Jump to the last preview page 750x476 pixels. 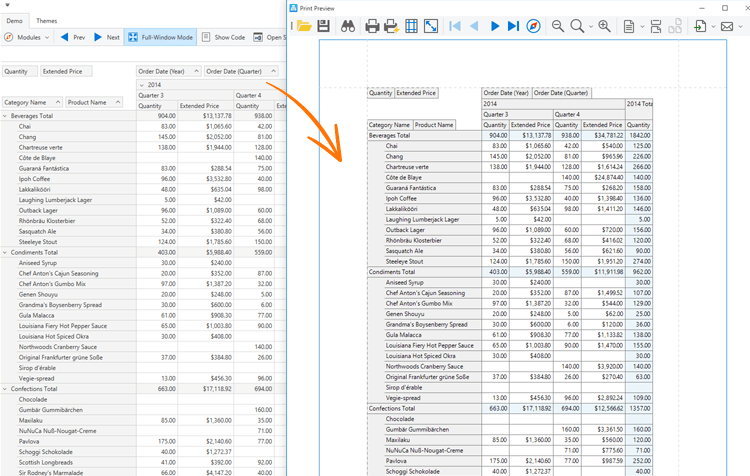[513, 26]
